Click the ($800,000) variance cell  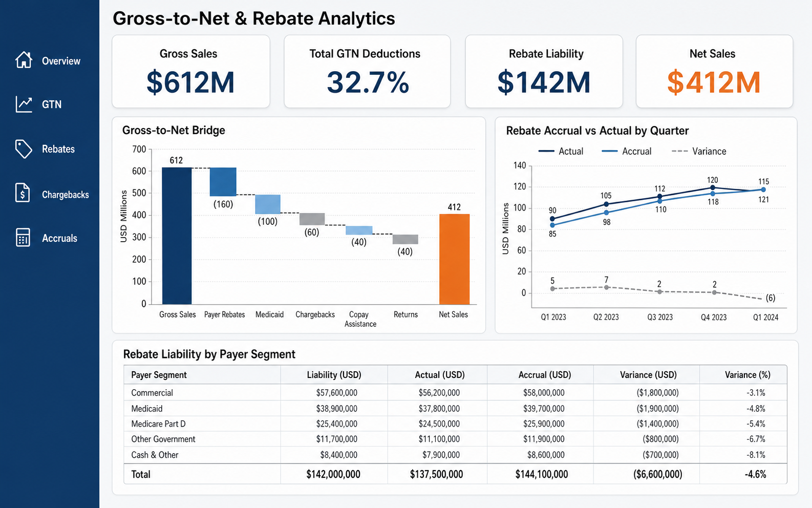pyautogui.click(x=661, y=439)
